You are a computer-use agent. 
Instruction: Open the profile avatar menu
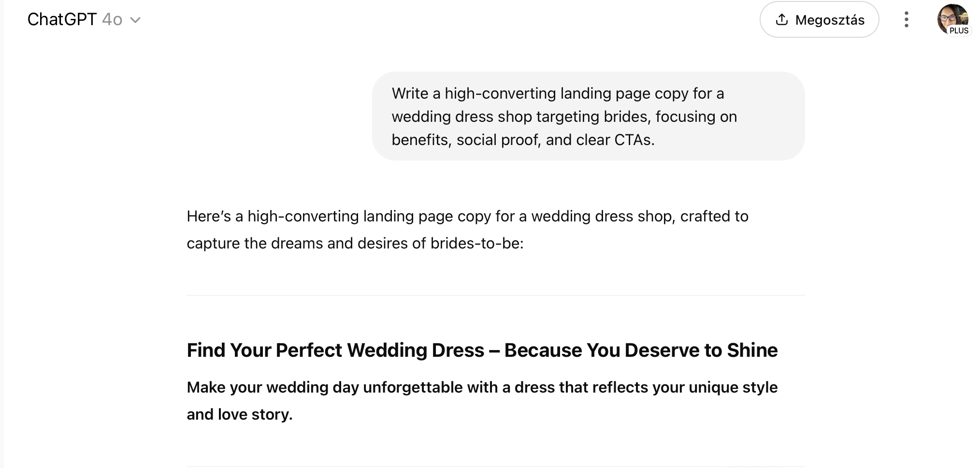pos(952,19)
